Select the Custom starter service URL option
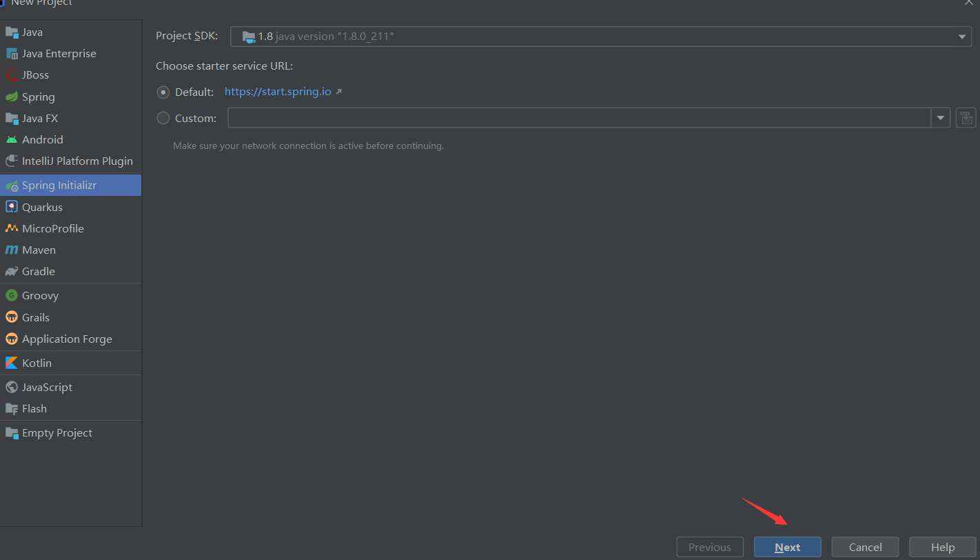This screenshot has width=980, height=560. click(x=163, y=118)
